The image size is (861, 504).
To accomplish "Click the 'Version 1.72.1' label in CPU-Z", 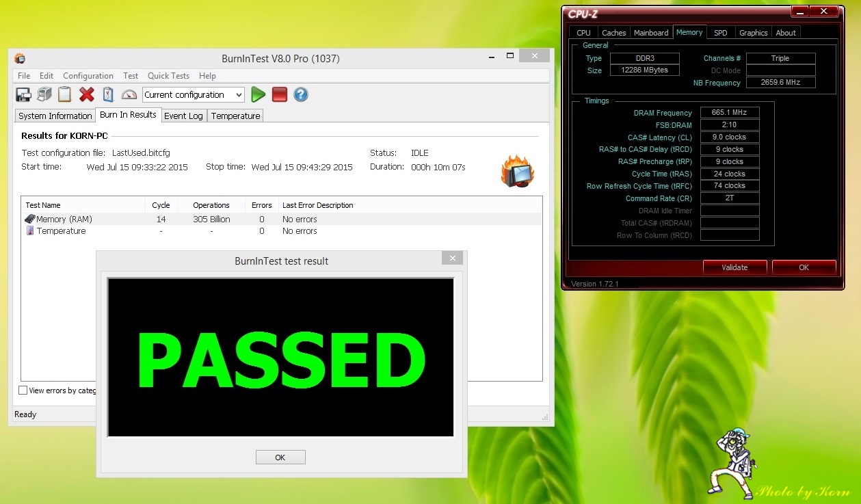I will point(594,284).
